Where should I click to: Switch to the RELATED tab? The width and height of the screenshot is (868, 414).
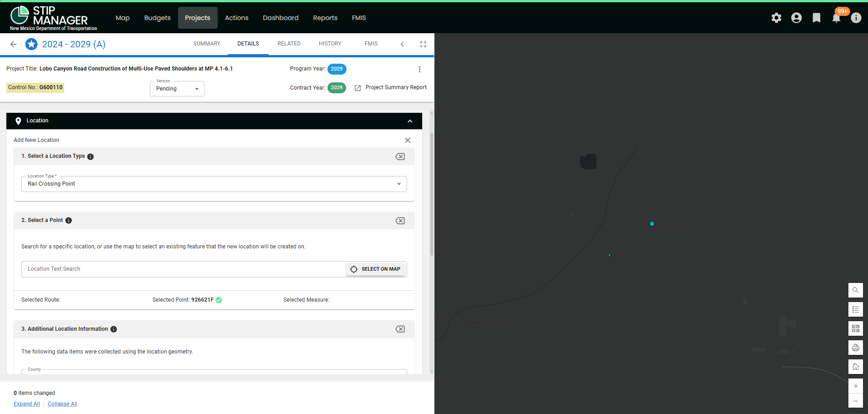click(289, 44)
